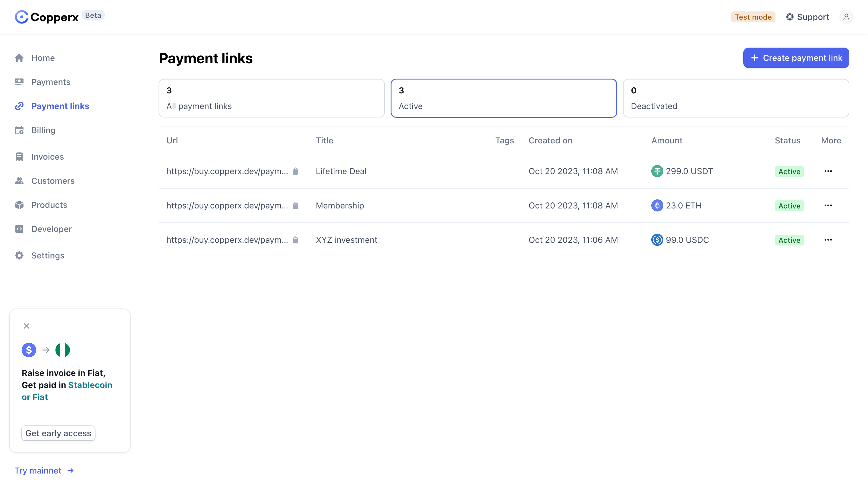This screenshot has height=491, width=868.
Task: Close the Raise invoice promo card
Action: pyautogui.click(x=26, y=326)
